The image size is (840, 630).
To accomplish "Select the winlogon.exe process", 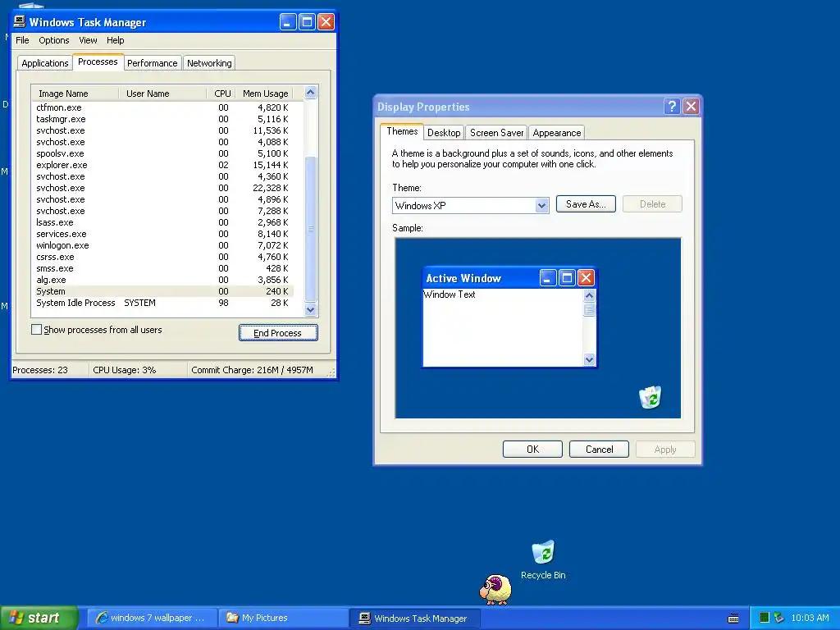I will tap(162, 245).
